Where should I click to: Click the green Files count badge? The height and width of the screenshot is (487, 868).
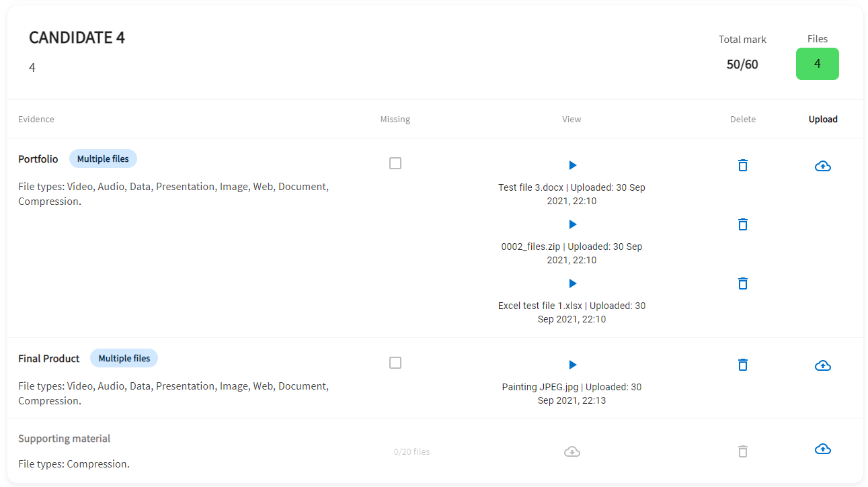[818, 64]
